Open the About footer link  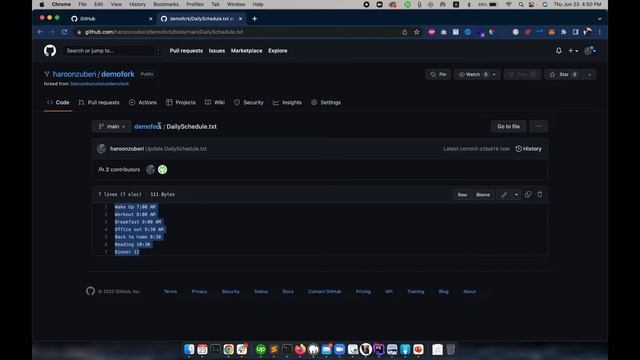pyautogui.click(x=469, y=291)
